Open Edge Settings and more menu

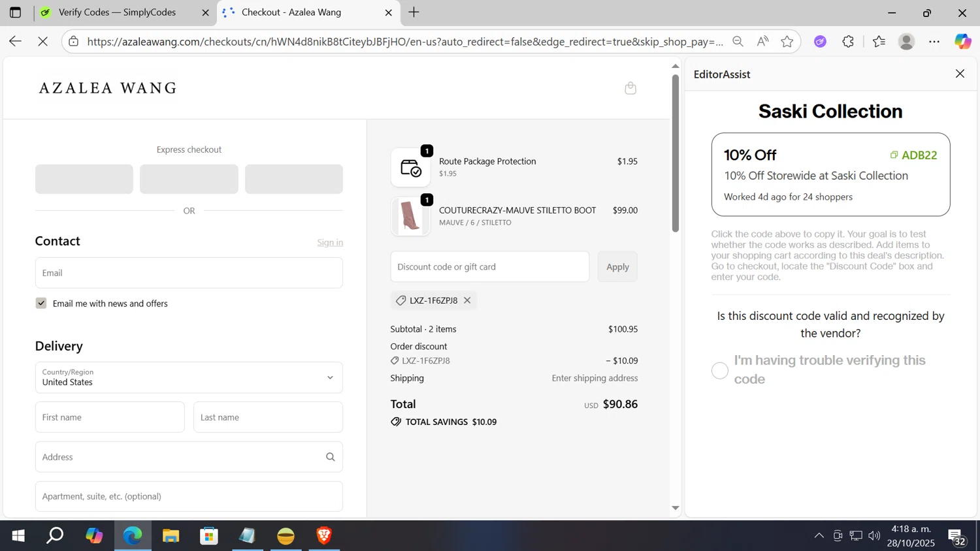[x=934, y=41]
